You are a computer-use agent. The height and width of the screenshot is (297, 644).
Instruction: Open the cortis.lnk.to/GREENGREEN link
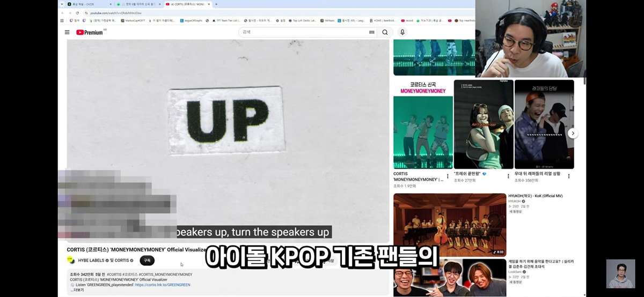163,285
